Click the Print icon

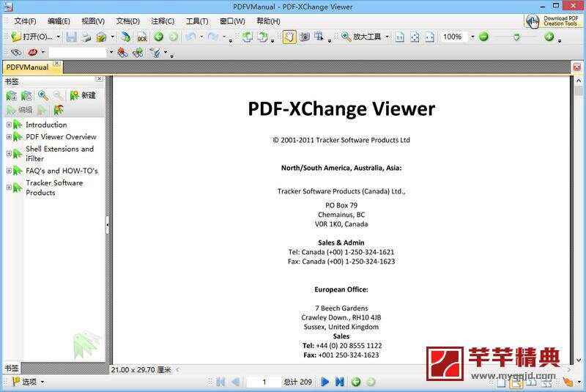pos(86,37)
